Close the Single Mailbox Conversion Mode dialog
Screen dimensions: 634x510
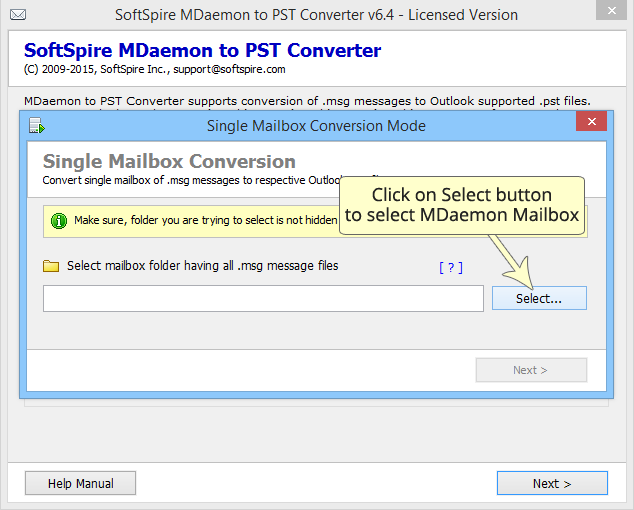click(592, 121)
